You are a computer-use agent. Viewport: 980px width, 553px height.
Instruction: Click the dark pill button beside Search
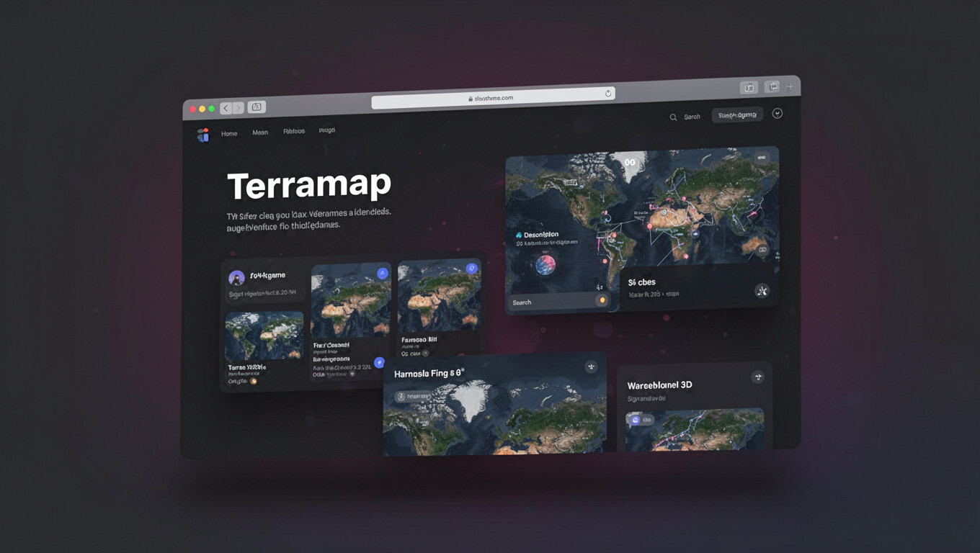[737, 115]
